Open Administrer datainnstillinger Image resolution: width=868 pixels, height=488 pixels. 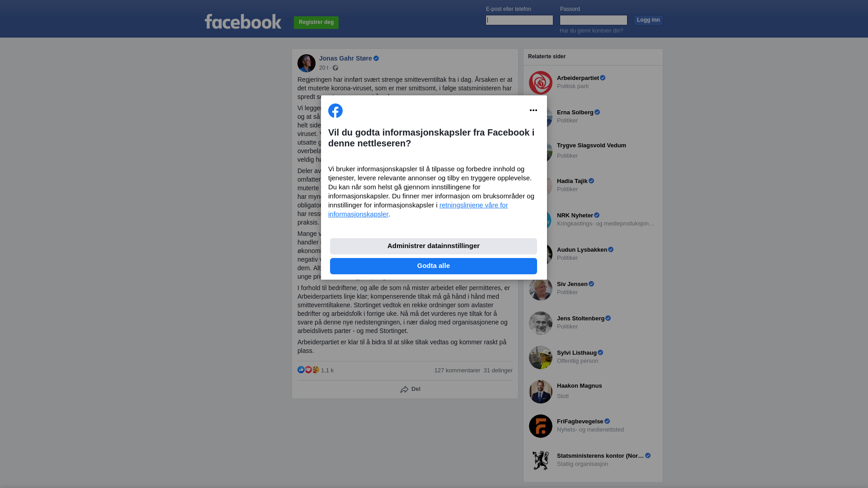point(434,246)
